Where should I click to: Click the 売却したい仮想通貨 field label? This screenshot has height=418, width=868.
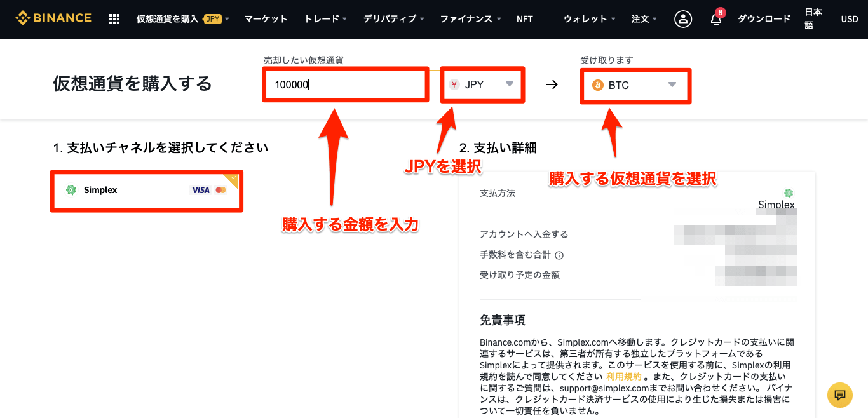pos(304,60)
